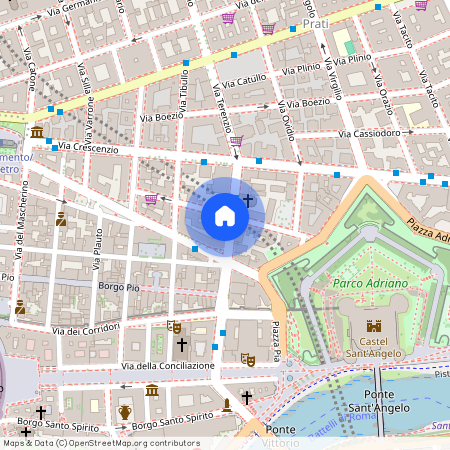Click the Via del Mascherino label
The height and width of the screenshot is (450, 450).
pyautogui.click(x=21, y=220)
